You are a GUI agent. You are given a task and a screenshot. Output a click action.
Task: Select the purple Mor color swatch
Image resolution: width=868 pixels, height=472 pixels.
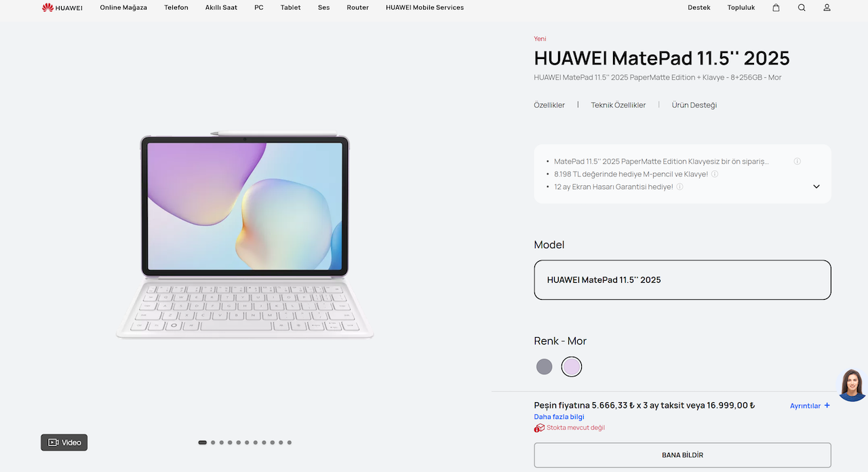572,367
